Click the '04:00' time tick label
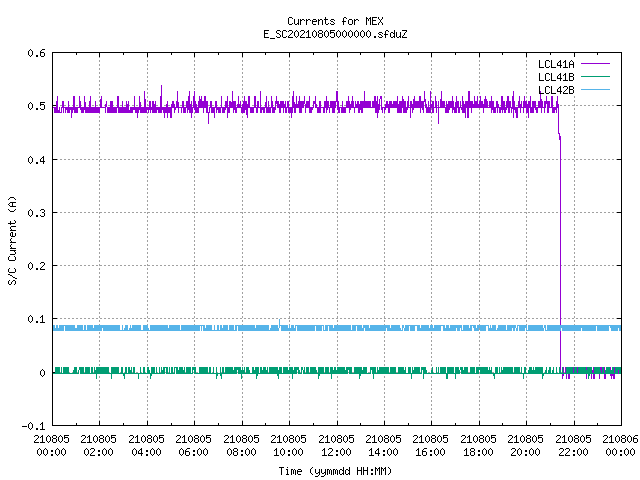 [146, 452]
